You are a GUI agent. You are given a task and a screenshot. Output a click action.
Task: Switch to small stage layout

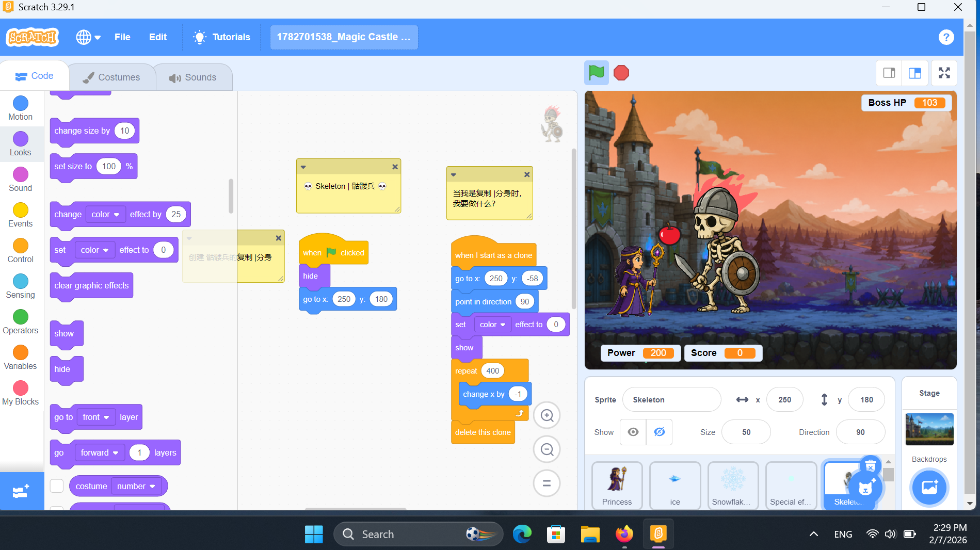coord(889,73)
